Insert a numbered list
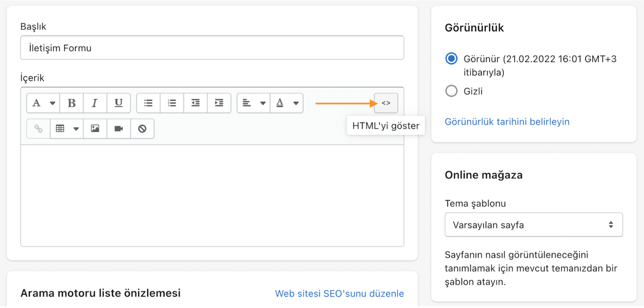This screenshot has width=644, height=308. tap(172, 103)
